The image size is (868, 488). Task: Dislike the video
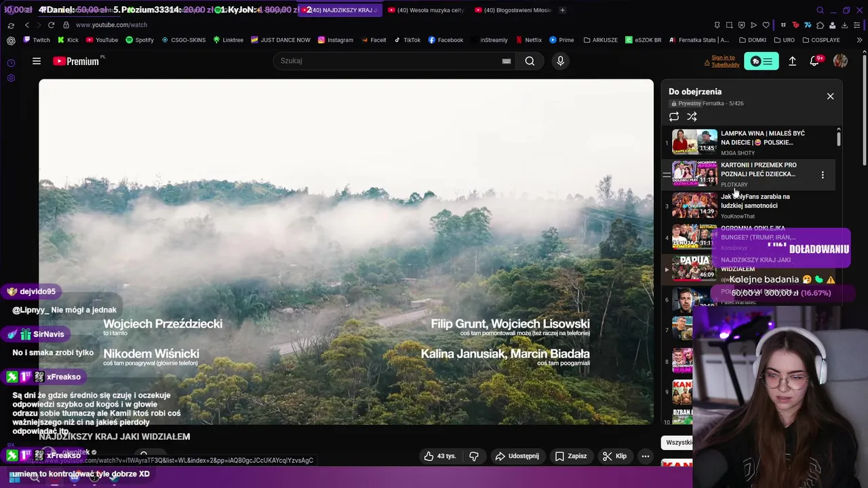474,456
